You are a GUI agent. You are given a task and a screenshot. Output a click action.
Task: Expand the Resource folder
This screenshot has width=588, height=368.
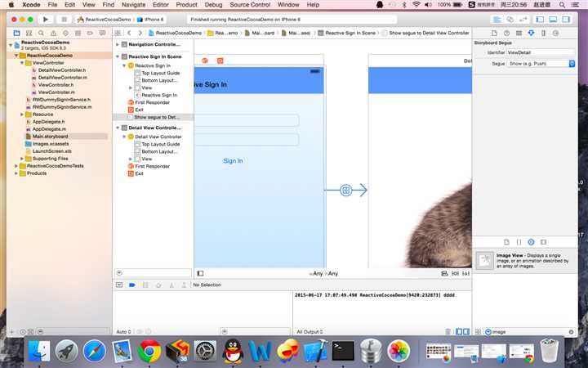[22, 114]
